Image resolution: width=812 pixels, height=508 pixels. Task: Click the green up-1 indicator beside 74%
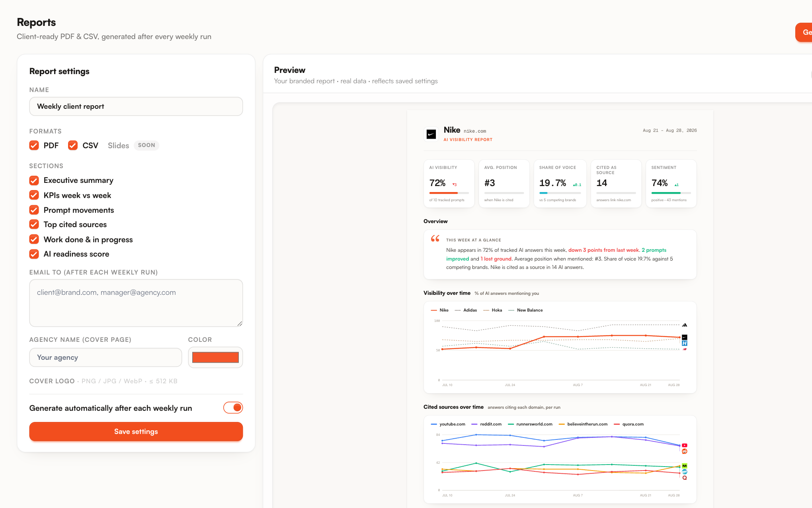pyautogui.click(x=677, y=184)
